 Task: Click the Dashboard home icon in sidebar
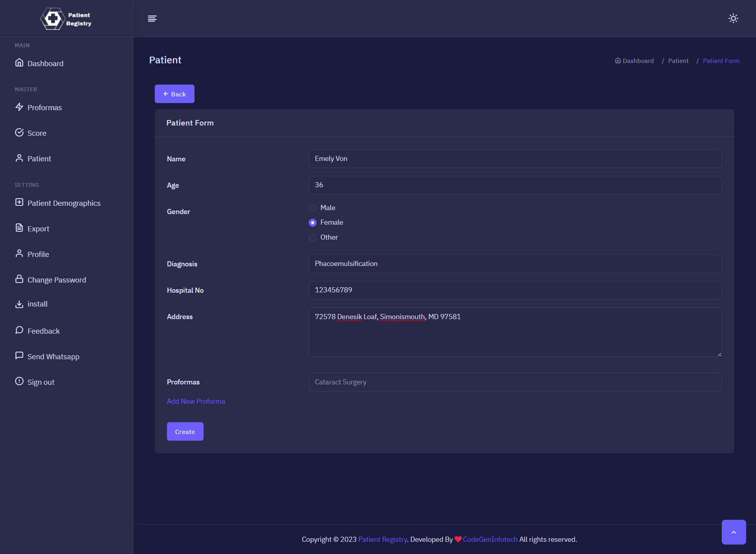[x=19, y=63]
